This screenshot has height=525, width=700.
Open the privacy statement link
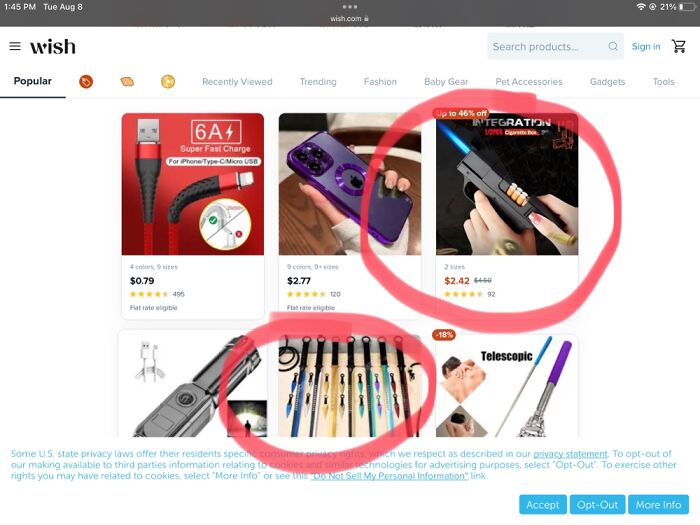[570, 454]
